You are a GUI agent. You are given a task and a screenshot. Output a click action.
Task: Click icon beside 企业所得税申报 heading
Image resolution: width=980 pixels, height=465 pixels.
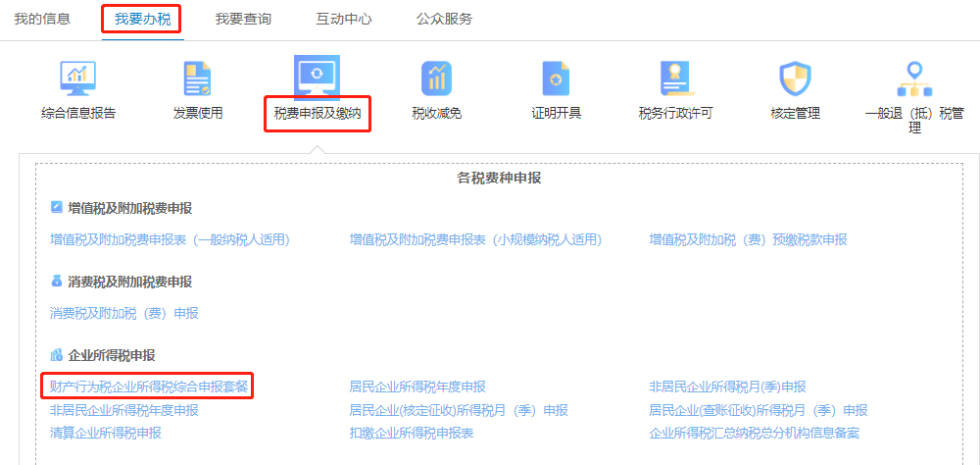(56, 355)
